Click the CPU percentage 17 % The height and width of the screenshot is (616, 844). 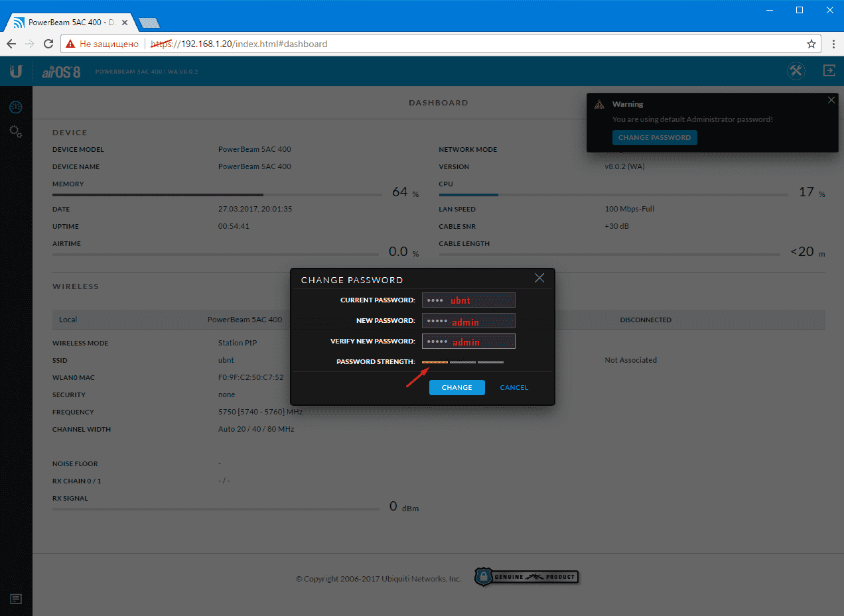point(812,192)
